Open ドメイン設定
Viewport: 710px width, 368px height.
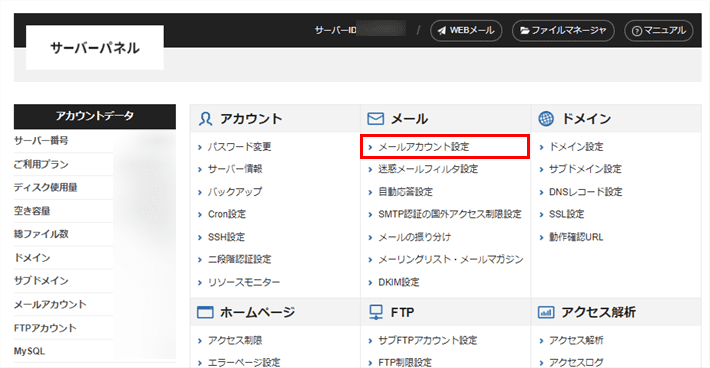pyautogui.click(x=576, y=147)
